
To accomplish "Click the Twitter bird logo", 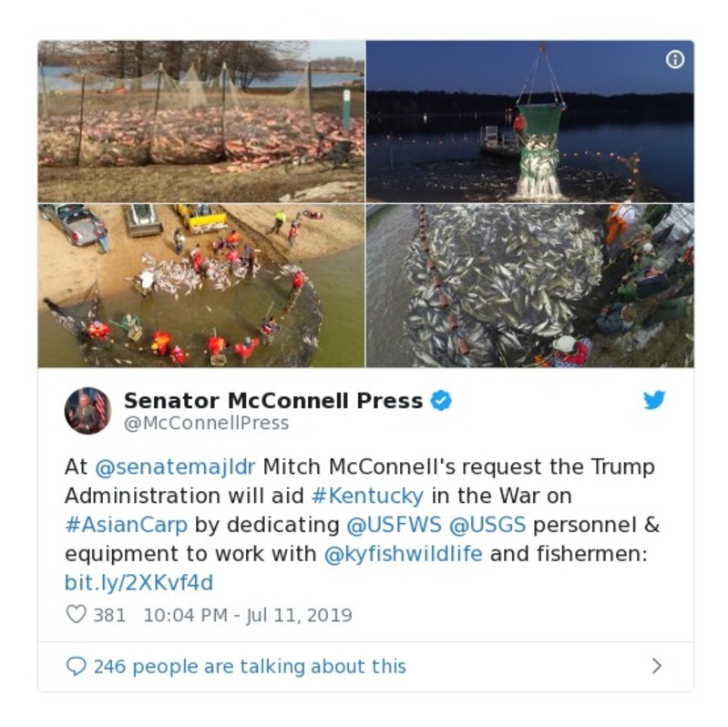I will point(654,400).
